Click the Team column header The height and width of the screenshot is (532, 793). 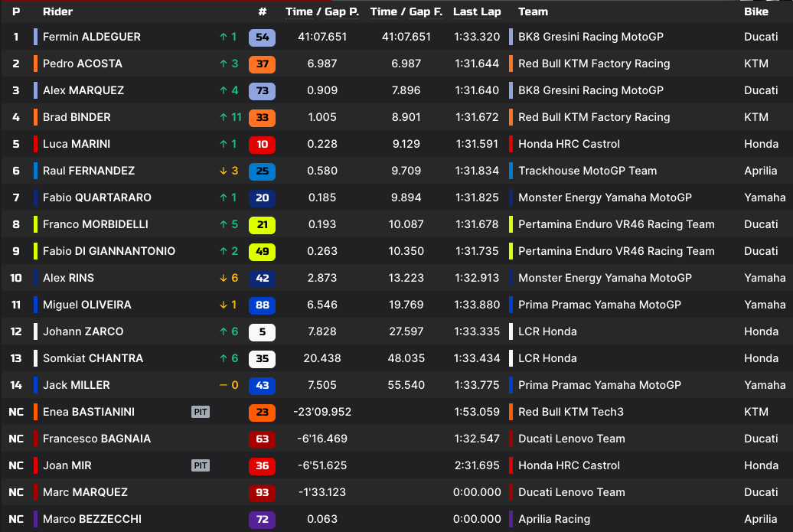coord(533,11)
